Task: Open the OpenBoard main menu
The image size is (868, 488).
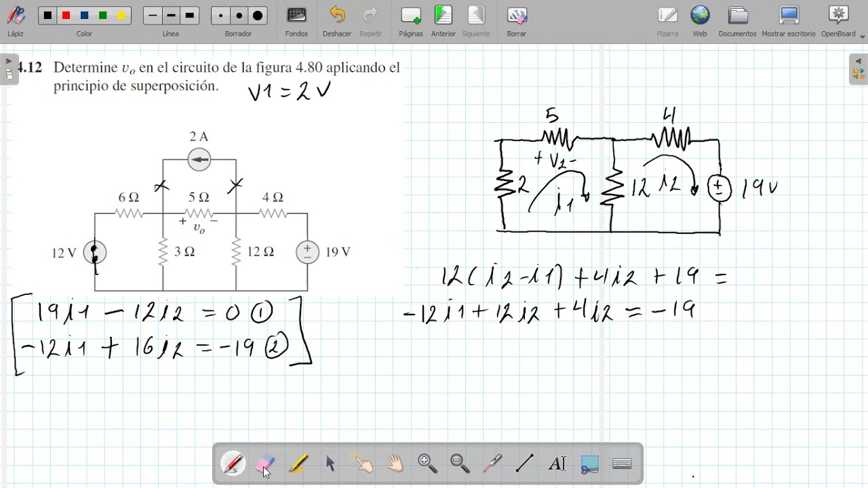Action: 839,21
